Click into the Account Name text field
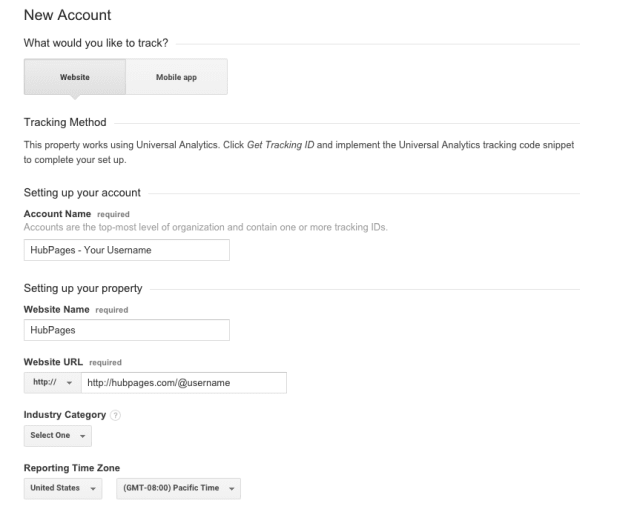The width and height of the screenshot is (620, 512). coord(127,250)
